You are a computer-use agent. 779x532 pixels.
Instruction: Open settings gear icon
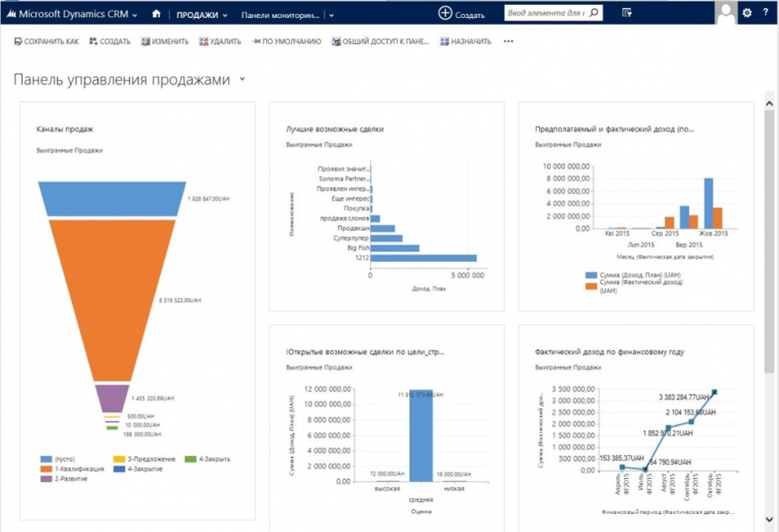[746, 13]
